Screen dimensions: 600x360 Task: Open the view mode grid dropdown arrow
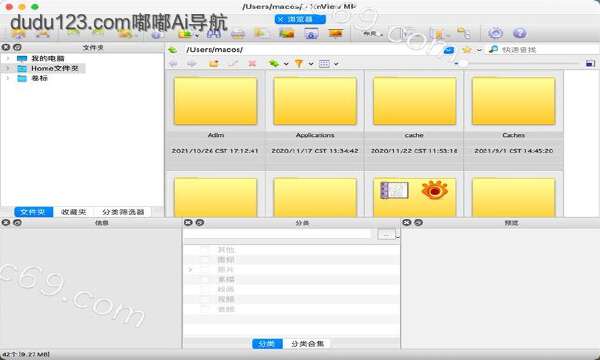[x=336, y=64]
